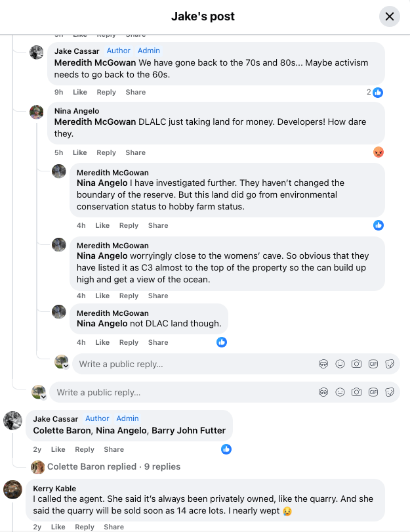Reply to Jake Cassar's 70s and 80s comment
Image resolution: width=410 pixels, height=532 pixels.
click(x=106, y=92)
